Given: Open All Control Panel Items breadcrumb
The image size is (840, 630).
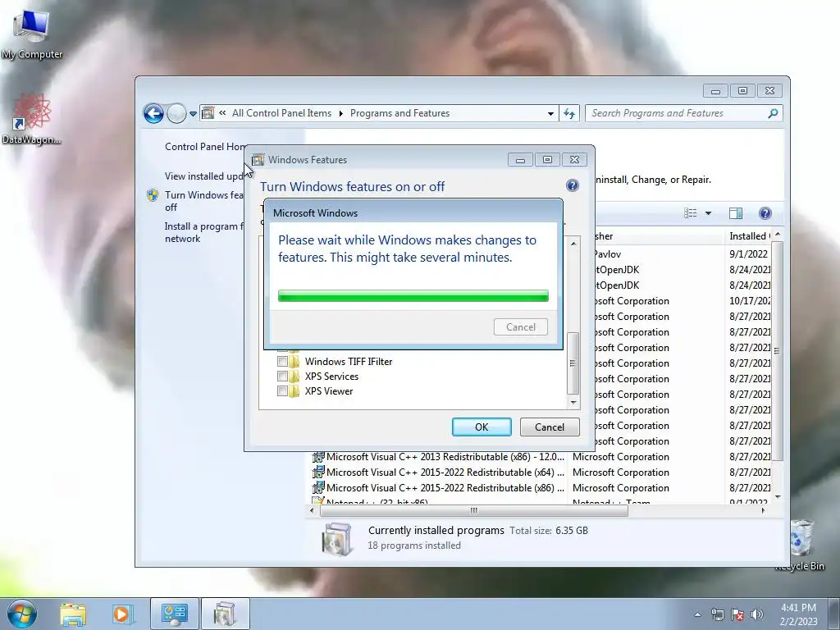Looking at the screenshot, I should [281, 113].
